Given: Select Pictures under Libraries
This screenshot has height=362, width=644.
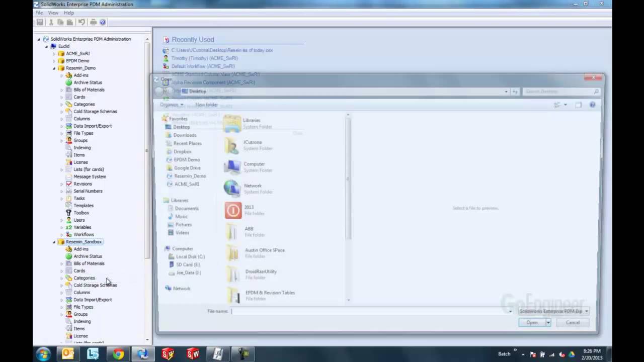Looking at the screenshot, I should 183,225.
